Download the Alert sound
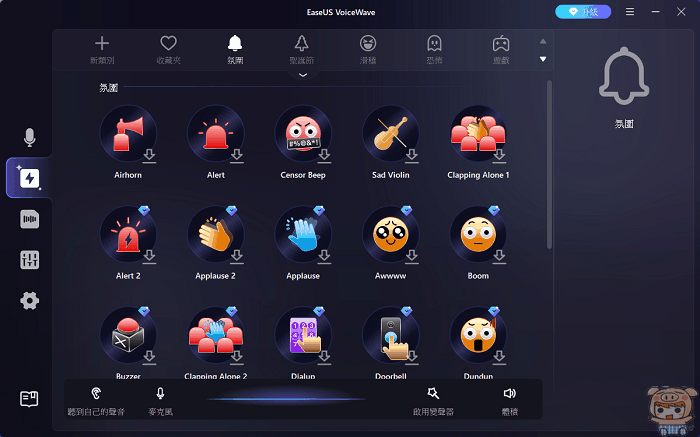This screenshot has height=437, width=700. [x=237, y=156]
